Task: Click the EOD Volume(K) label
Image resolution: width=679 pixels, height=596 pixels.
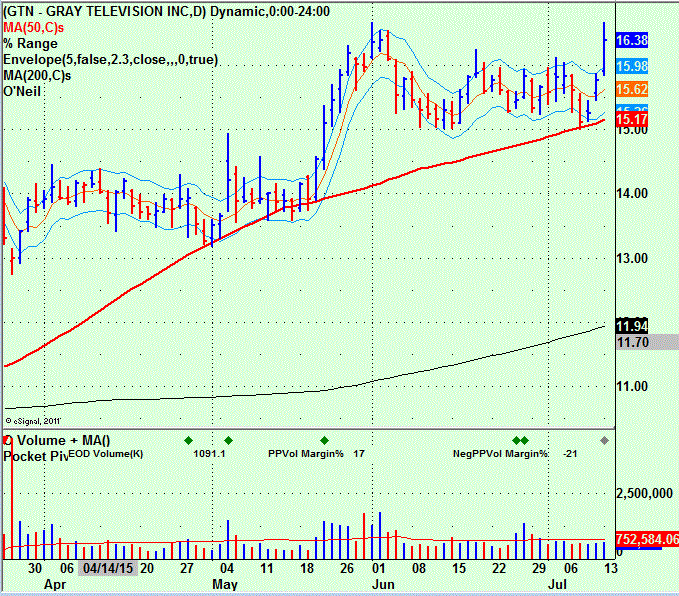Action: [x=106, y=453]
